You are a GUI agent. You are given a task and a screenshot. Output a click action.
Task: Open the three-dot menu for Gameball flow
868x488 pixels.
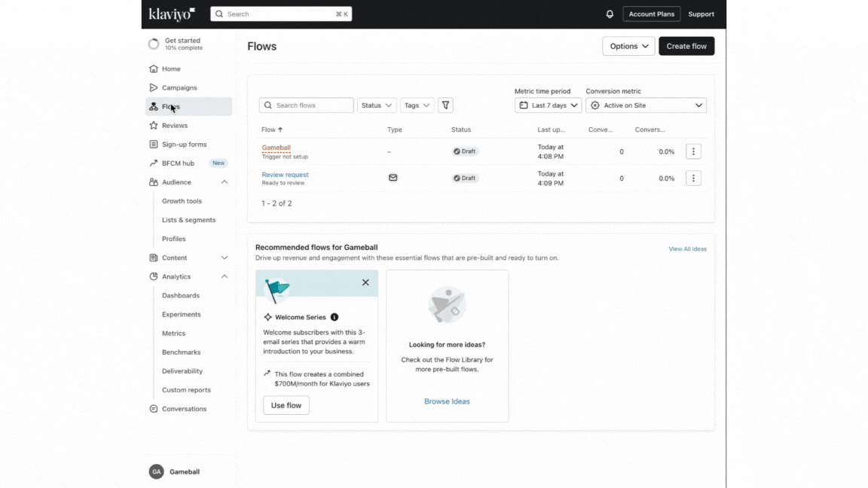point(693,151)
